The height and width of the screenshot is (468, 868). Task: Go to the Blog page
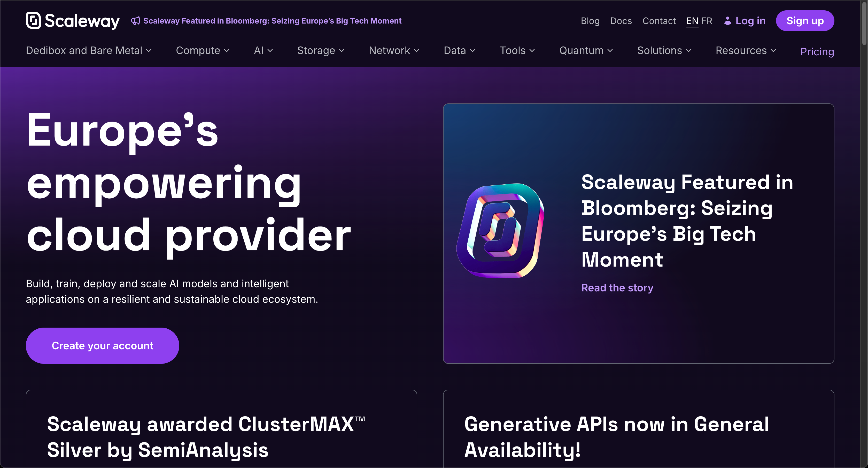pyautogui.click(x=590, y=21)
